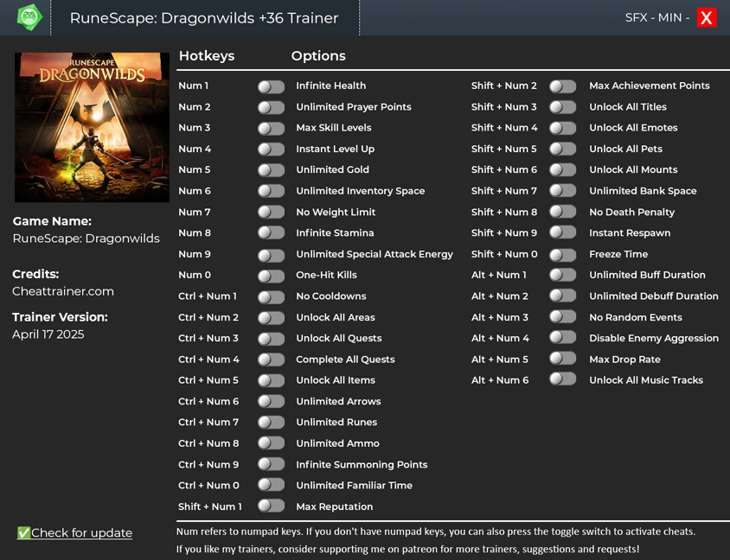Toggle Infinite Health on

(x=272, y=86)
